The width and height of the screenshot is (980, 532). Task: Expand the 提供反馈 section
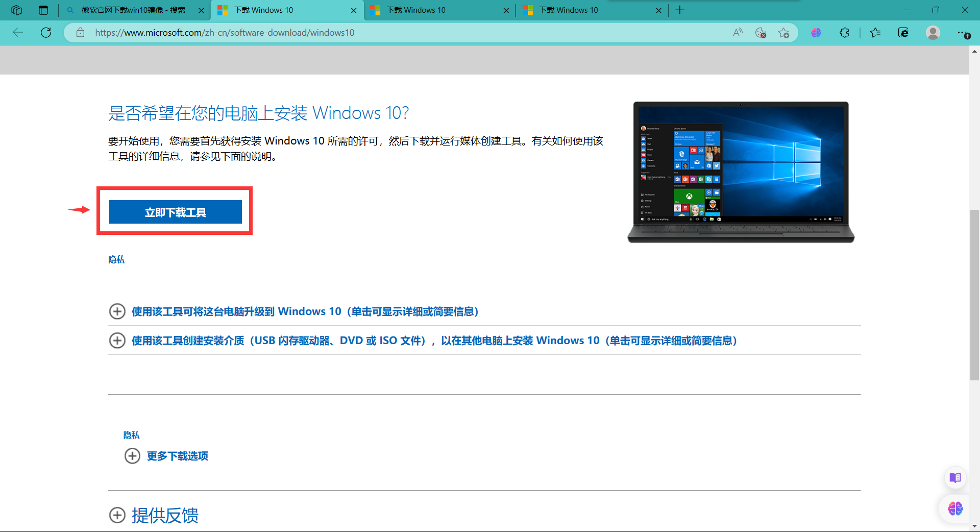pyautogui.click(x=154, y=515)
